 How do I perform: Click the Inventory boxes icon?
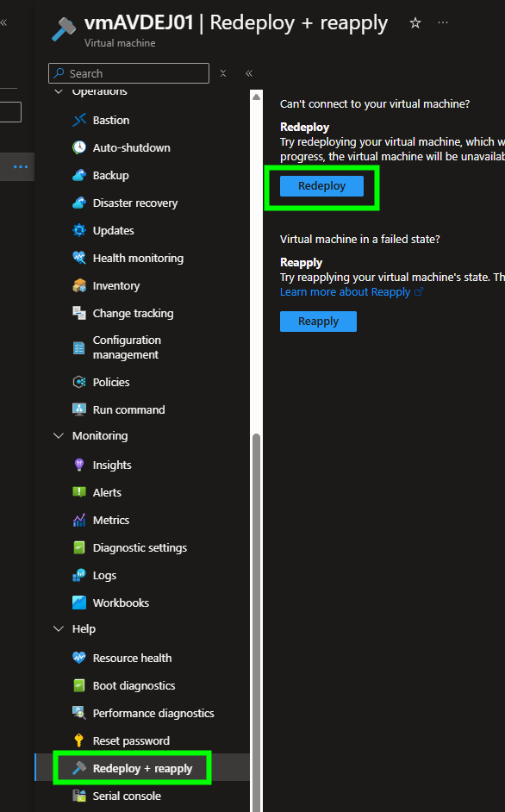79,285
